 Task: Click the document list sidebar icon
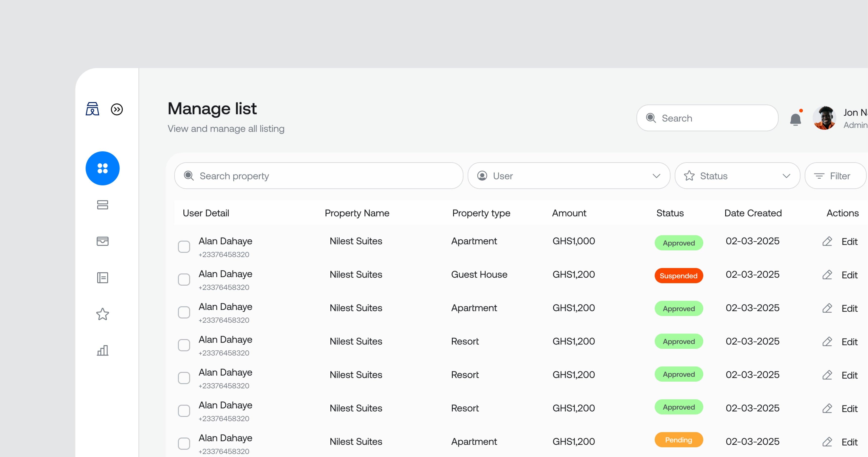click(x=103, y=278)
